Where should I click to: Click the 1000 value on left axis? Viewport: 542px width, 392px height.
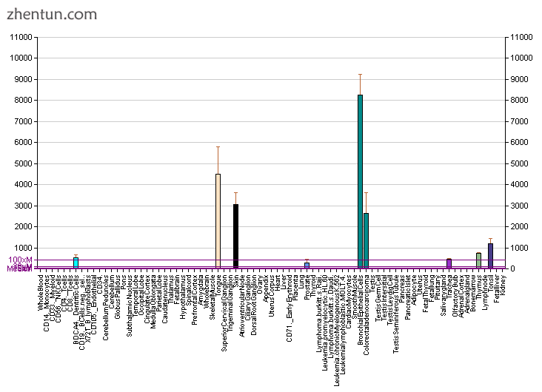tap(23, 248)
